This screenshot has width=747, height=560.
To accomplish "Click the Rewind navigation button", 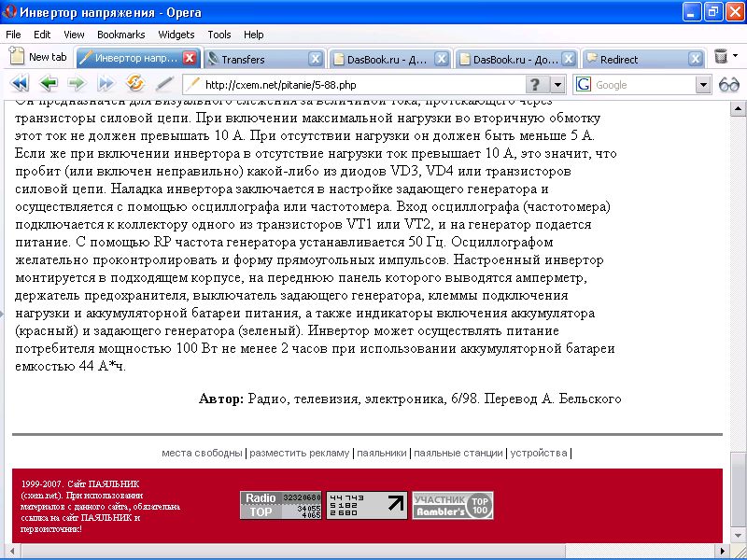I will click(20, 84).
